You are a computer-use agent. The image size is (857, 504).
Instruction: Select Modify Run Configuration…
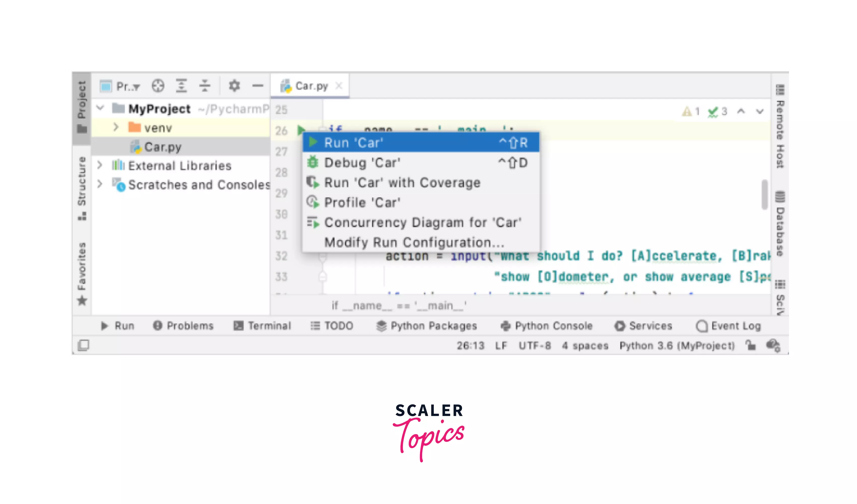pyautogui.click(x=421, y=242)
